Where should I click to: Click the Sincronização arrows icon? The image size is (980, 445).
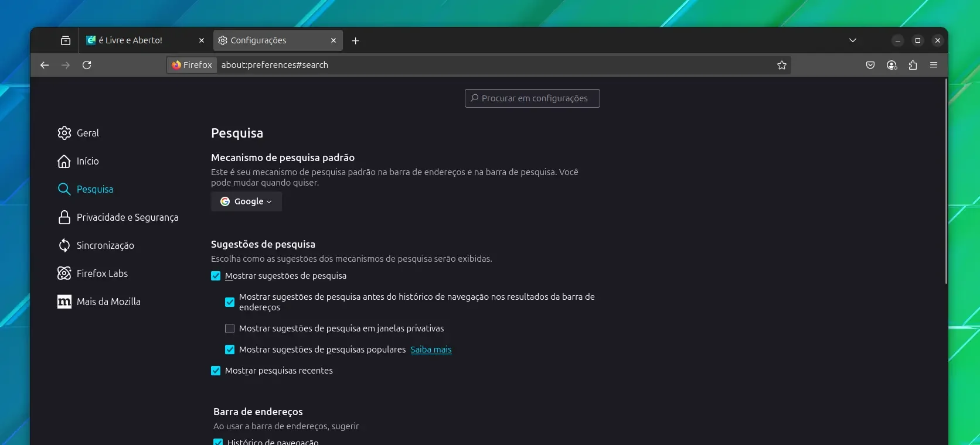click(64, 245)
